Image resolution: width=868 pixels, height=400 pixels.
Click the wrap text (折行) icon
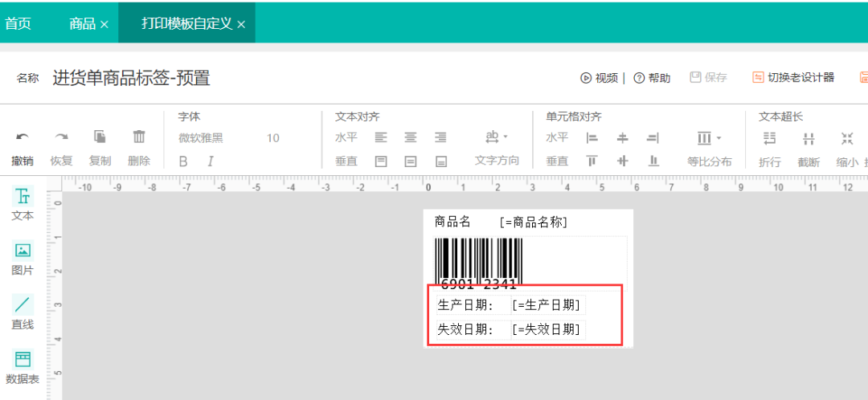[769, 138]
